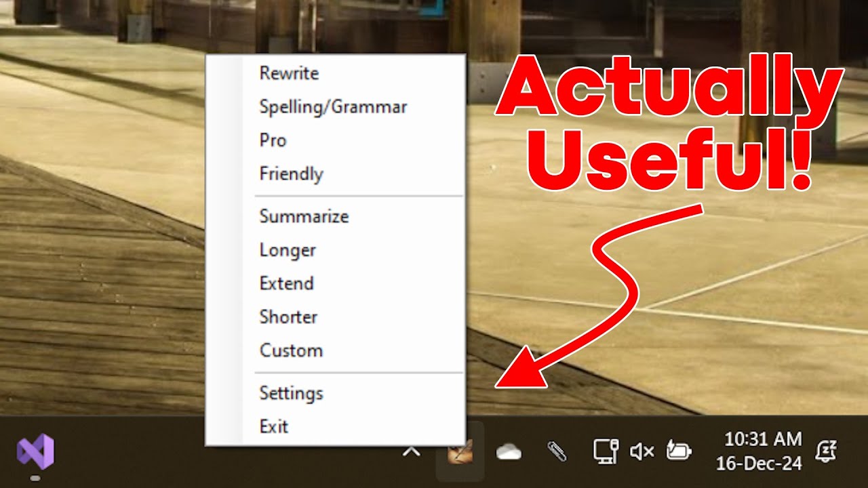This screenshot has width=868, height=488.
Task: Open the notification center bell icon
Action: [x=827, y=451]
